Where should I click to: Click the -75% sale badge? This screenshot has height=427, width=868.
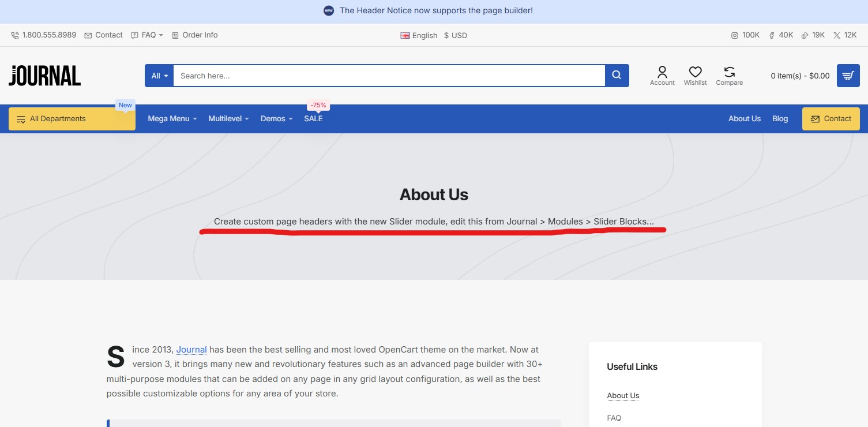(x=318, y=106)
